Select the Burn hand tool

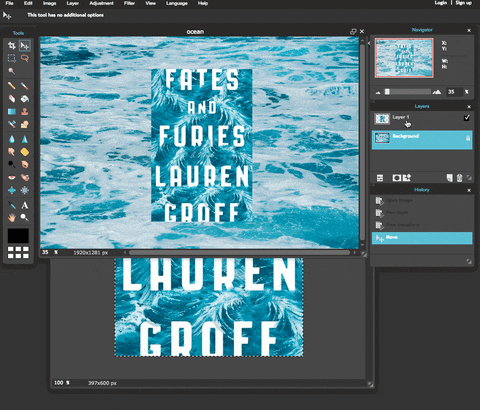tap(25, 164)
